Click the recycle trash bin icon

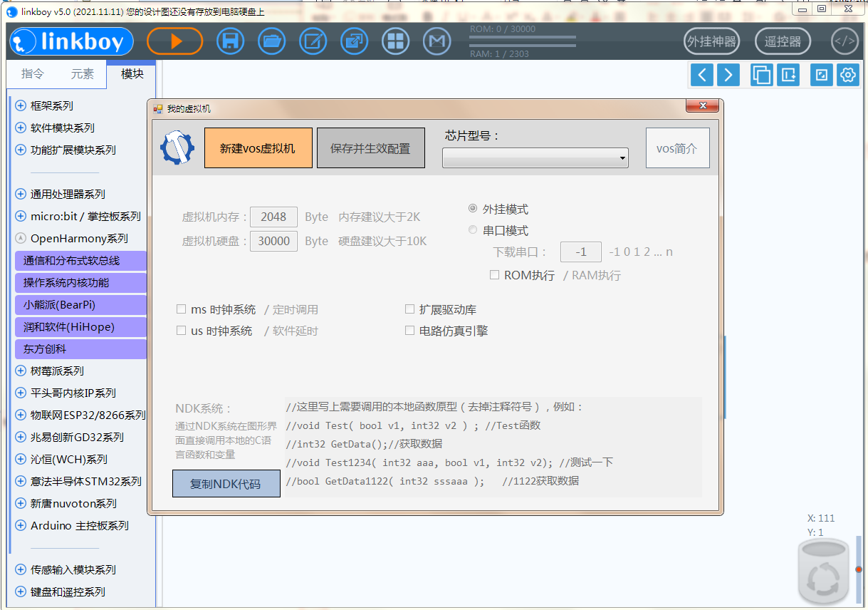(x=824, y=572)
